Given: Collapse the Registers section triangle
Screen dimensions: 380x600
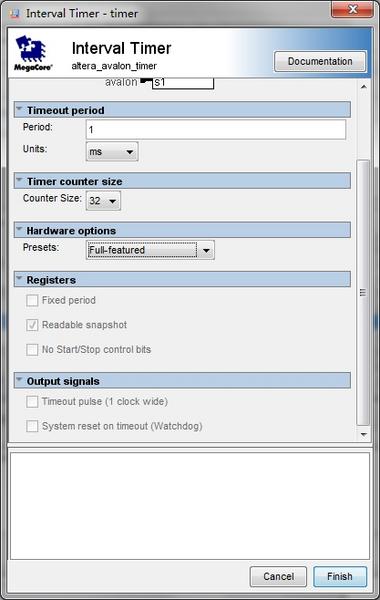Looking at the screenshot, I should [19, 279].
